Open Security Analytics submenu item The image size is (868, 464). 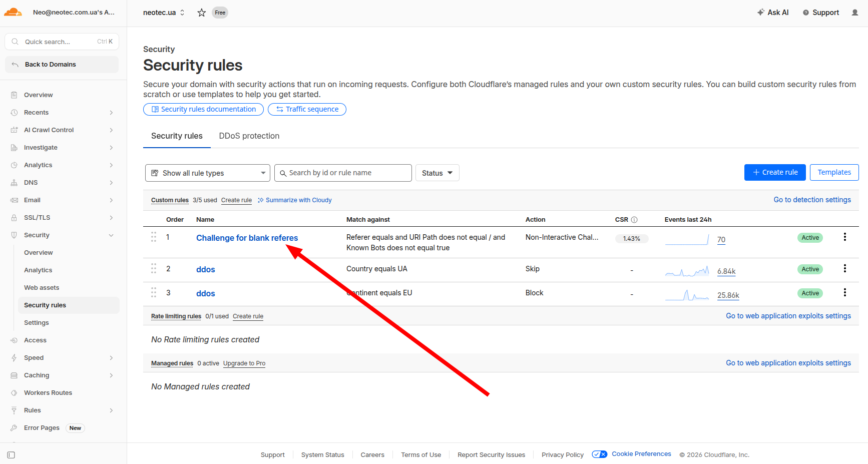[x=38, y=270]
